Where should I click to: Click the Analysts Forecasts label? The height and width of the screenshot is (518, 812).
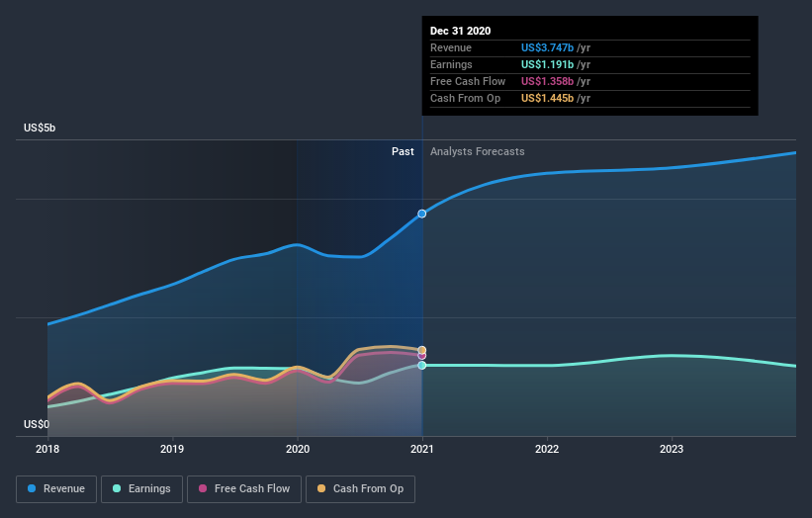tap(478, 151)
